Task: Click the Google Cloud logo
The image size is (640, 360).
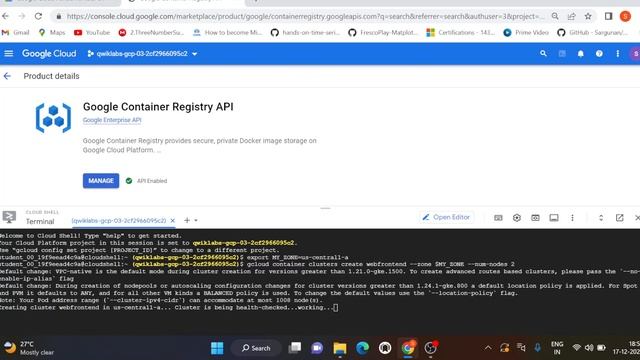Action: point(49,53)
